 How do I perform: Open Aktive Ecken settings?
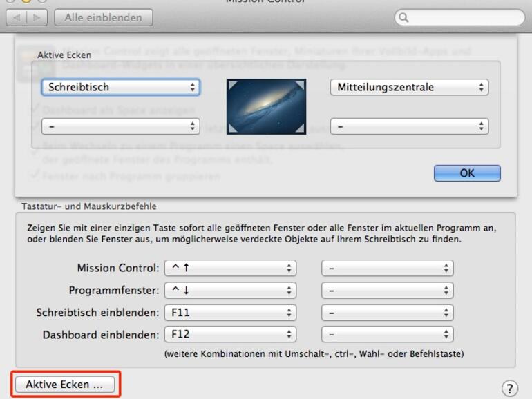coord(65,385)
